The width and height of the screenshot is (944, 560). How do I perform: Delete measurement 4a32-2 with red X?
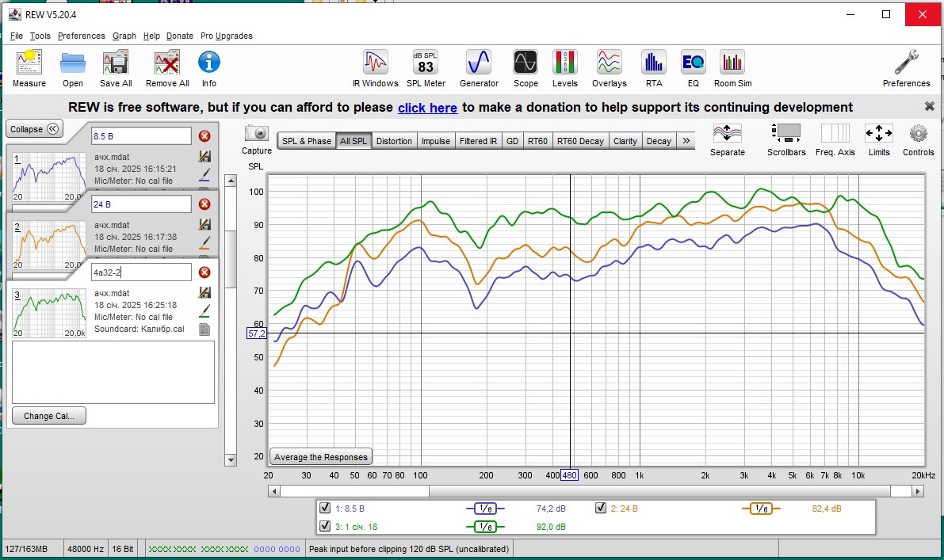click(x=204, y=272)
